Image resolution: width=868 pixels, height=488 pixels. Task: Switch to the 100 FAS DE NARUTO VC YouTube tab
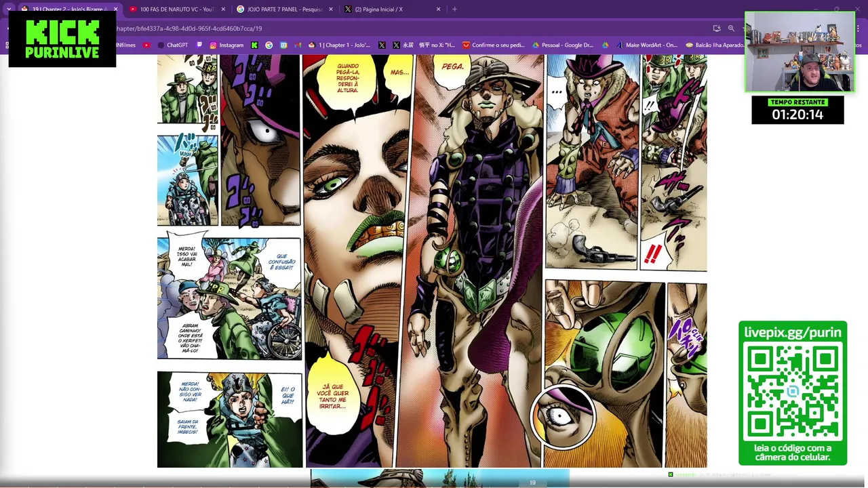tap(176, 9)
